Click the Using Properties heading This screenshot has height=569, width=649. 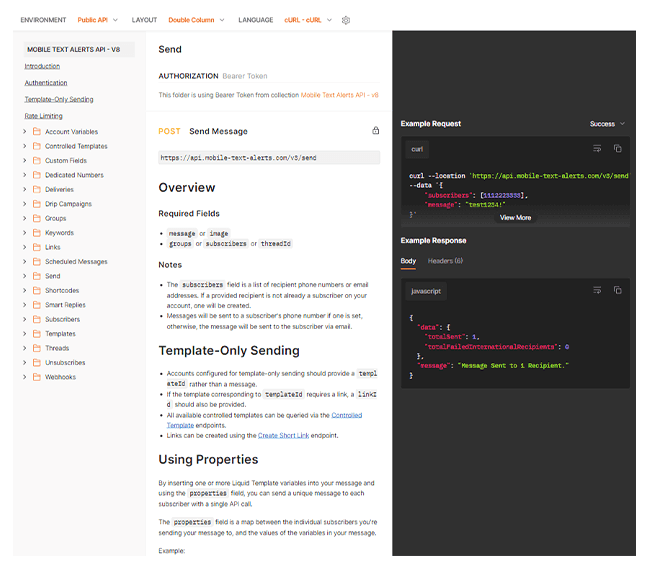coord(208,459)
